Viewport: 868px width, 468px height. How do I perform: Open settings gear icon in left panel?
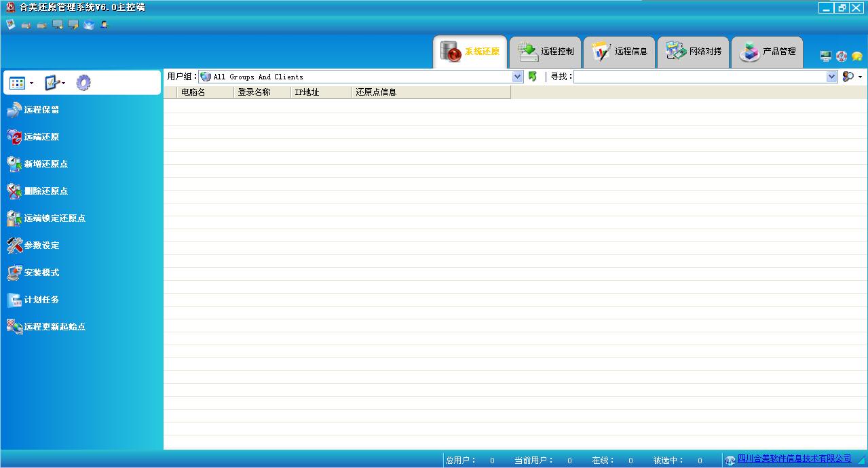(83, 83)
